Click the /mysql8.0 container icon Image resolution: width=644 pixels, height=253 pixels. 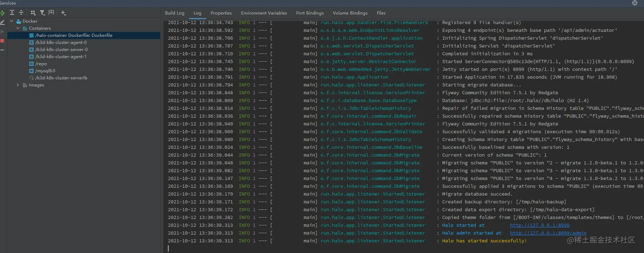[x=31, y=71]
